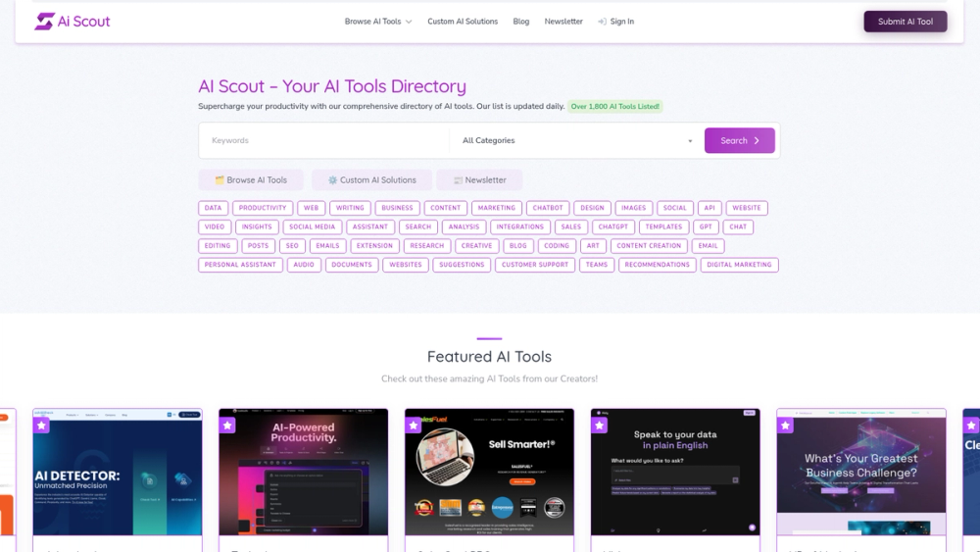Click the Keywords search input field
This screenshot has width=980, height=552.
coord(324,140)
